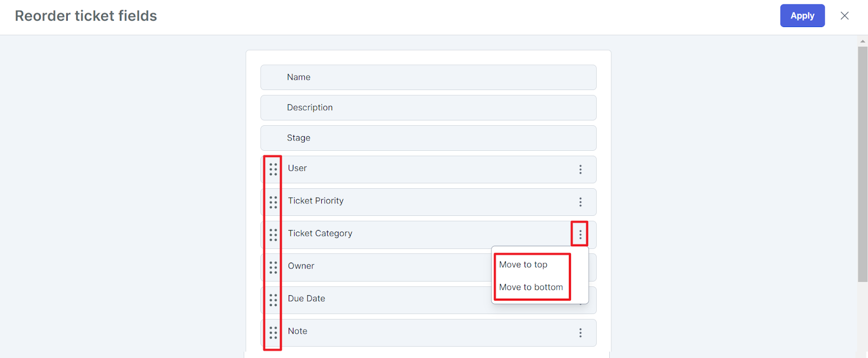
Task: Click the drag handle beside Ticket Priority
Action: click(x=273, y=202)
